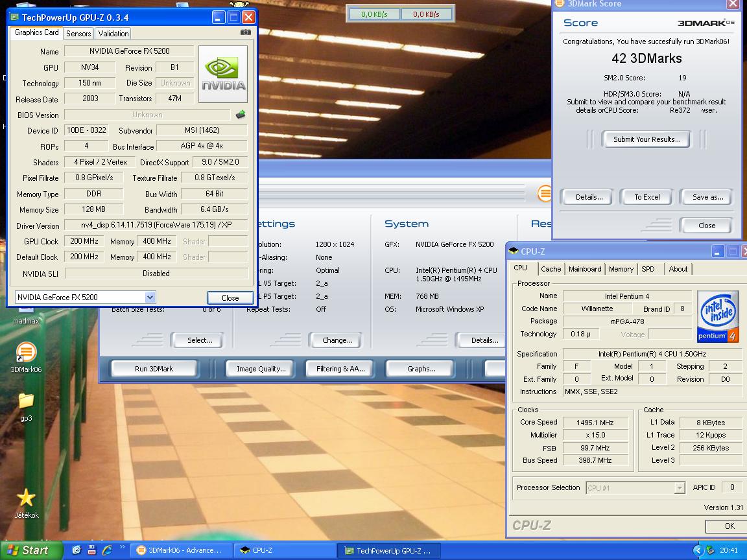Viewport: 747px width, 560px height.
Task: Click the network tray icon near clock
Action: pos(711,550)
